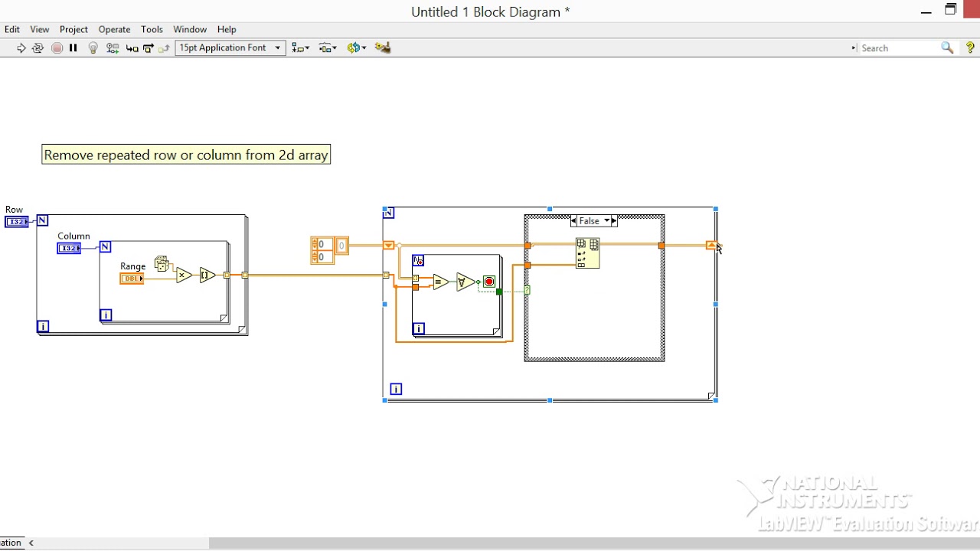Click the conditional loop N terminal

point(418,261)
